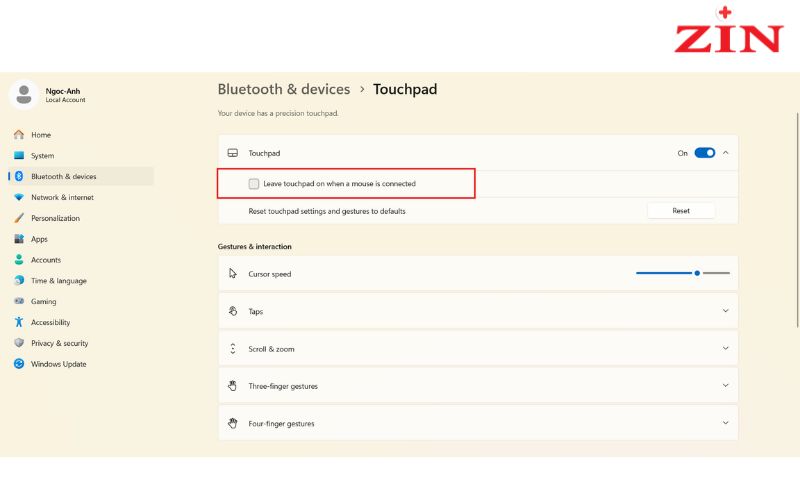Screen dimensions: 800x500
Task: Click the Network wifi icon
Action: (x=19, y=197)
